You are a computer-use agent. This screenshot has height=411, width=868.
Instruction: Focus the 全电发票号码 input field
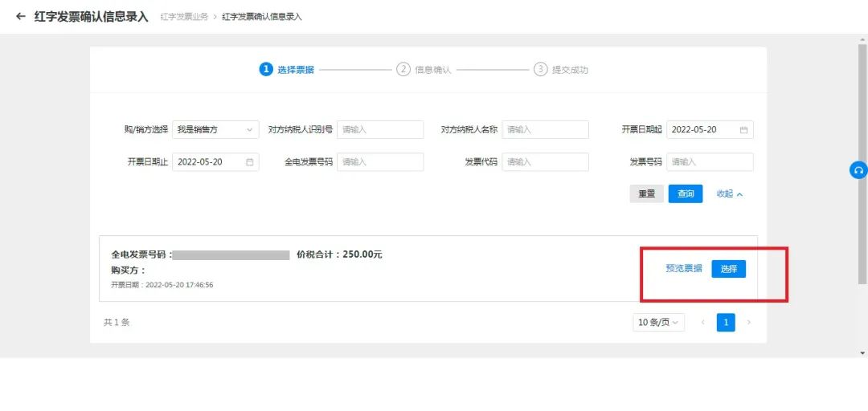[379, 162]
